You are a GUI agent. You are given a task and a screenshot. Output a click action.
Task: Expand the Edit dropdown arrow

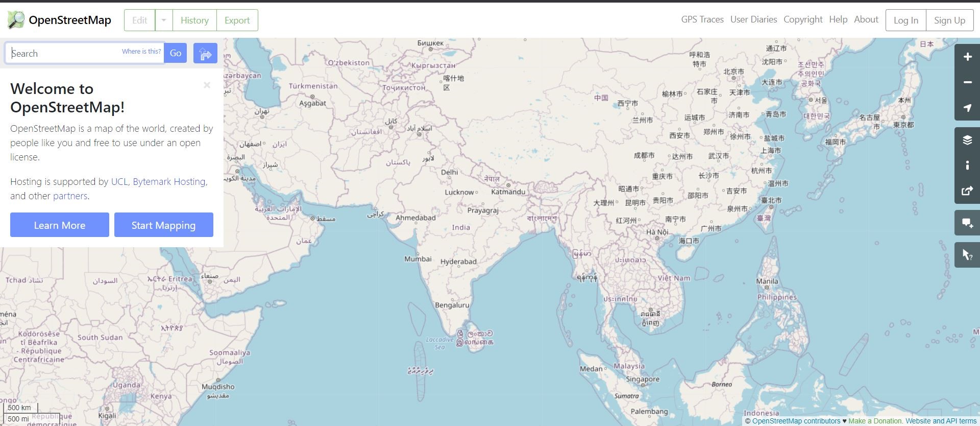164,20
